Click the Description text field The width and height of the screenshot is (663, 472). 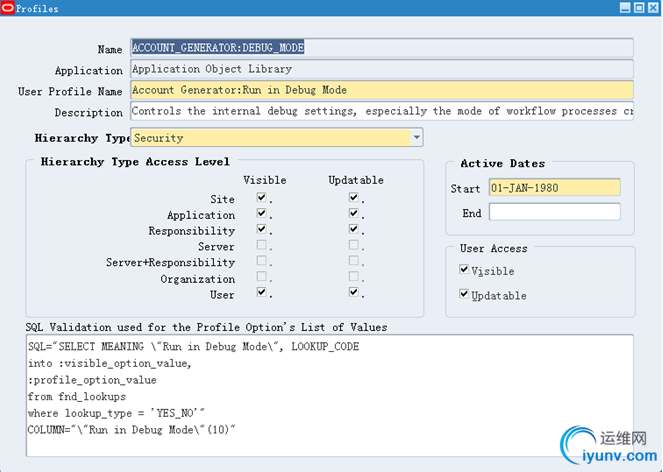tap(381, 112)
